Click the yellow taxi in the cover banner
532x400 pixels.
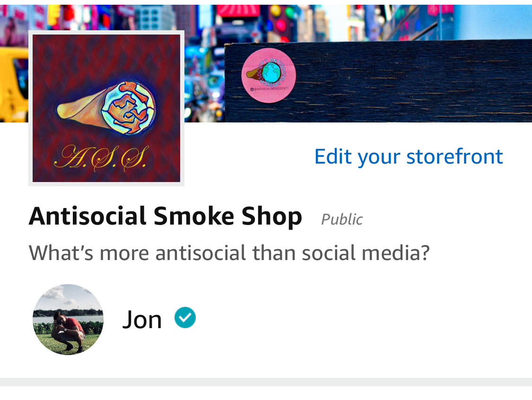pyautogui.click(x=14, y=85)
